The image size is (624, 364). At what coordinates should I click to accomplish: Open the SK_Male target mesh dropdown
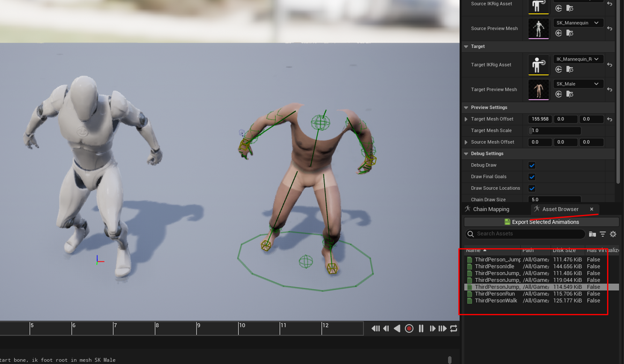[578, 84]
